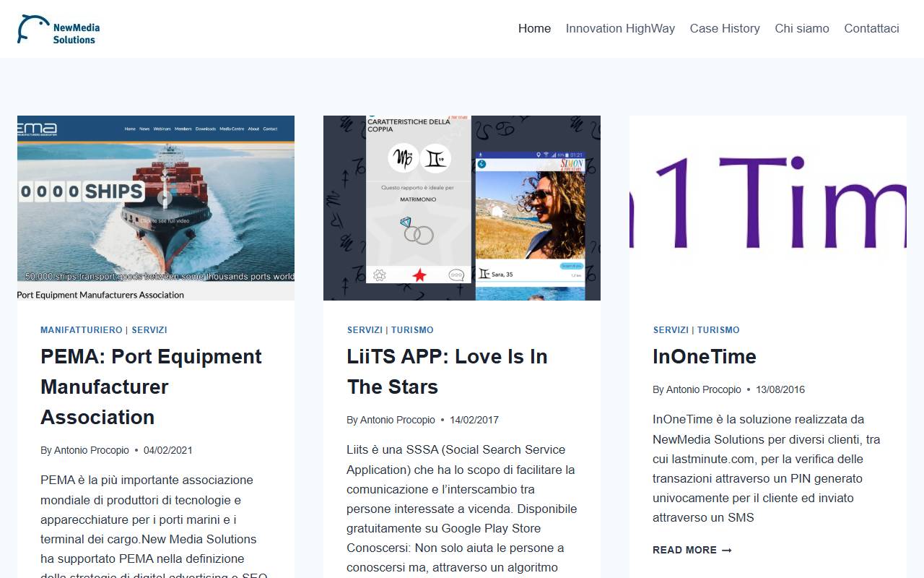Open Innovation HighWay in the navigation
The width and height of the screenshot is (924, 578).
(x=620, y=28)
